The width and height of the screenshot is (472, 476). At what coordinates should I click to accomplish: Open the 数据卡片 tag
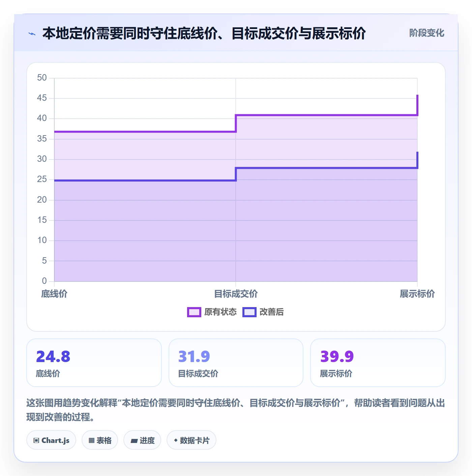coord(191,440)
